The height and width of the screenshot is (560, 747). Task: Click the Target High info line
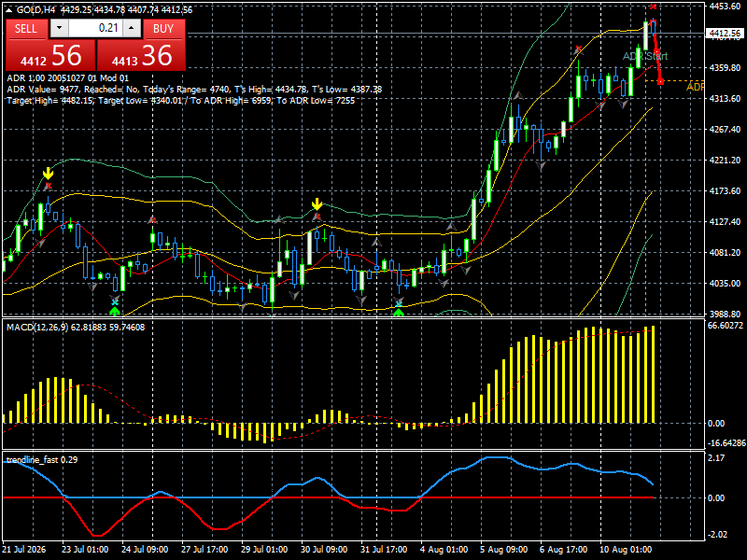[x=180, y=101]
